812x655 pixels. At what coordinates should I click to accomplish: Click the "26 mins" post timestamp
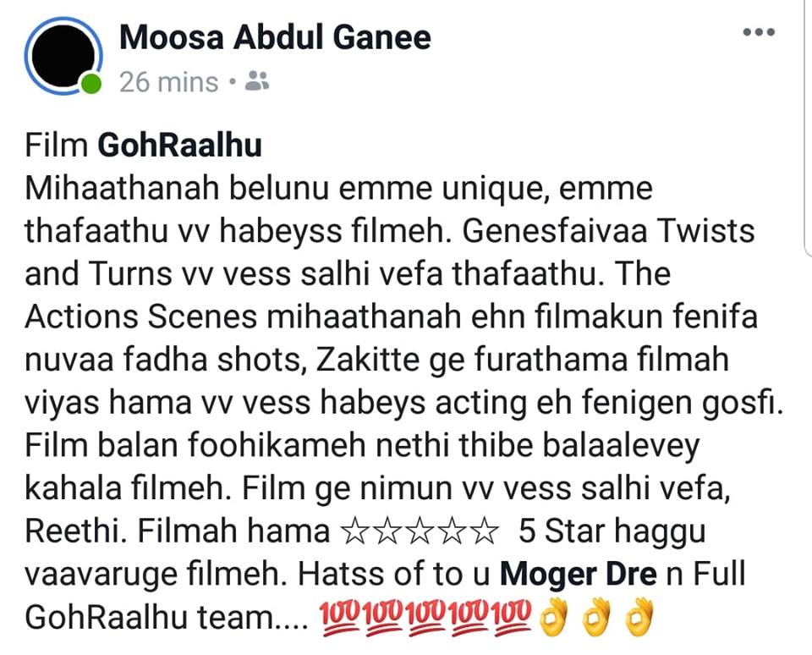pos(169,82)
